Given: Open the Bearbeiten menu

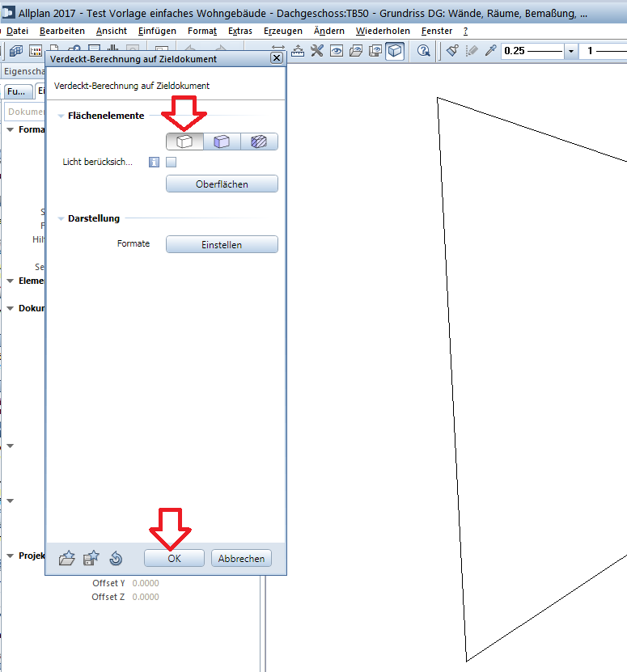Looking at the screenshot, I should (62, 31).
